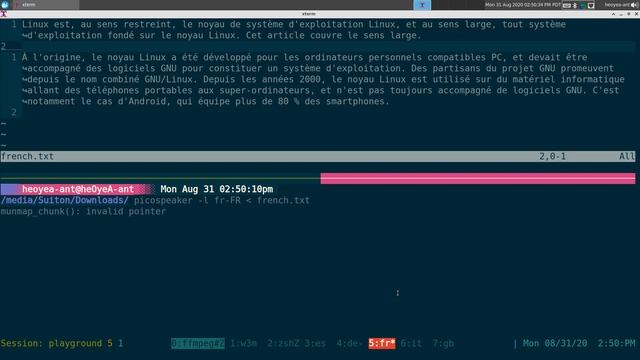Screen dimensions: 640x360
Task: Minimize the xterm window
Action: point(621,14)
